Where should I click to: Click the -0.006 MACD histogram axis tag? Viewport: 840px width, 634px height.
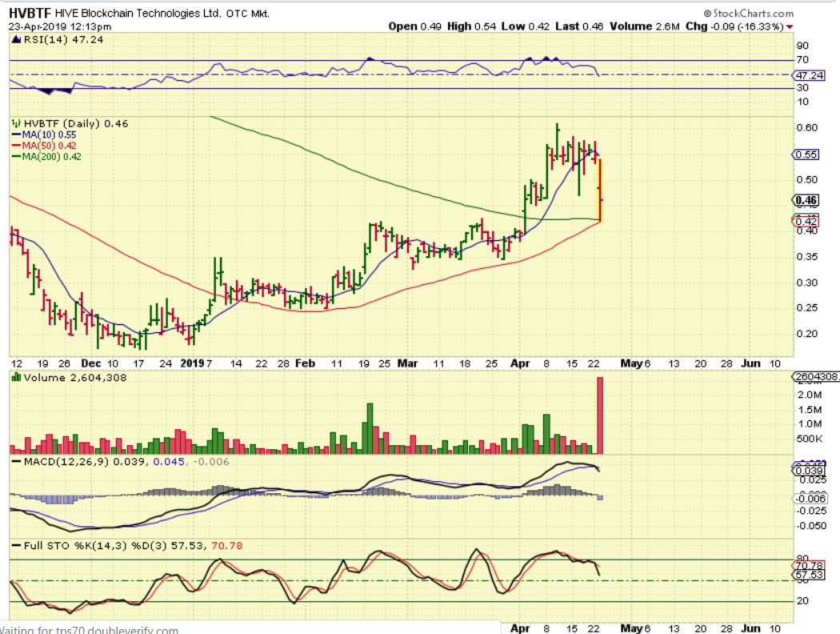[810, 499]
